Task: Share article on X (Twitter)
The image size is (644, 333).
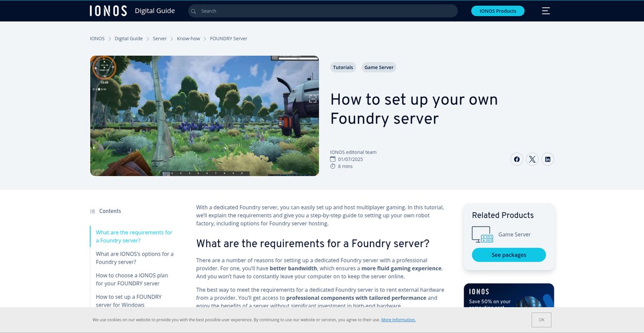Action: [532, 159]
